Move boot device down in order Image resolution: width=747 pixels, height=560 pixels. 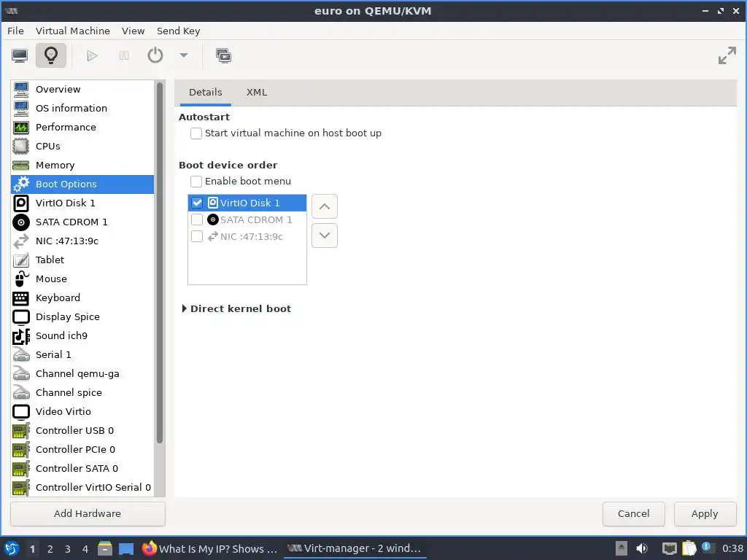tap(325, 236)
